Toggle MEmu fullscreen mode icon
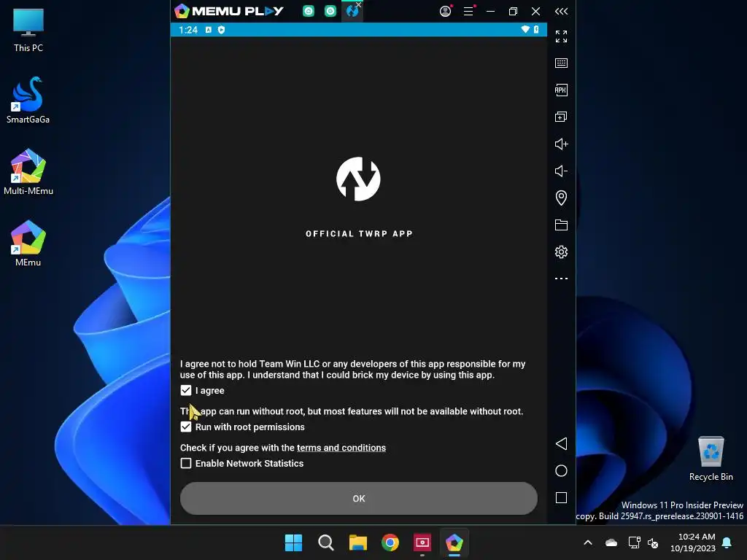 click(x=561, y=36)
